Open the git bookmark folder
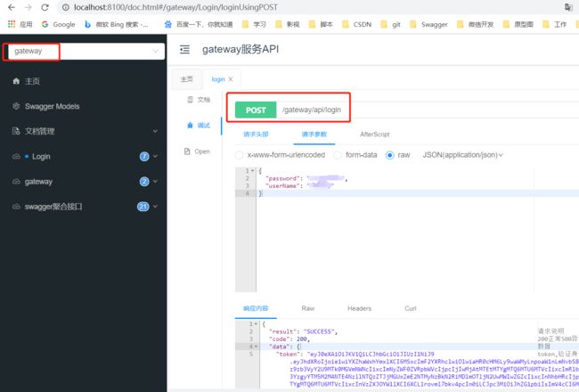Image resolution: width=579 pixels, height=392 pixels. click(x=390, y=24)
